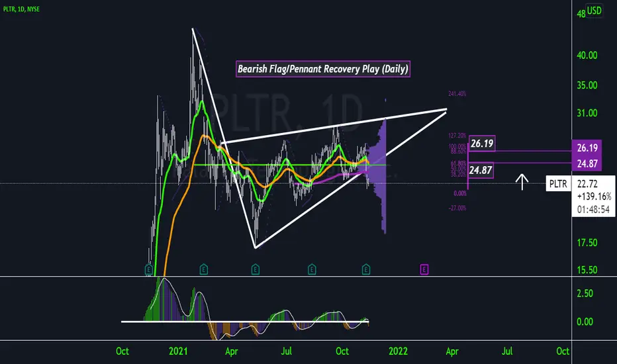Open the February 2021 earnings marker
The height and width of the screenshot is (364, 617).
(x=203, y=269)
